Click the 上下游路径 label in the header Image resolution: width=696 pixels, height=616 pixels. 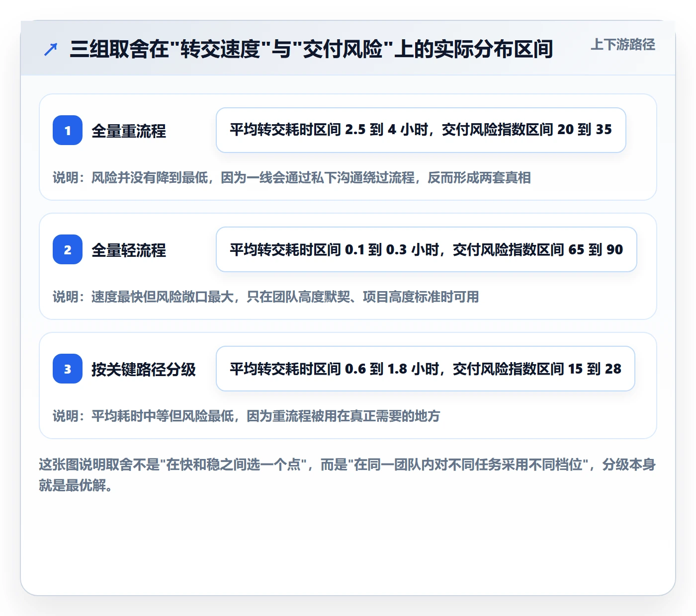(x=623, y=45)
